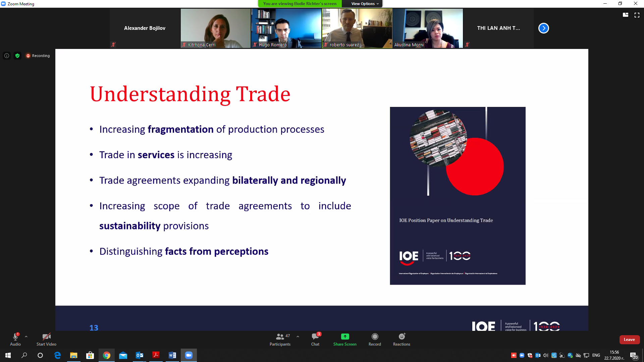Image resolution: width=644 pixels, height=362 pixels.
Task: Select THI LAN ANH T... participant tile
Action: [x=498, y=28]
